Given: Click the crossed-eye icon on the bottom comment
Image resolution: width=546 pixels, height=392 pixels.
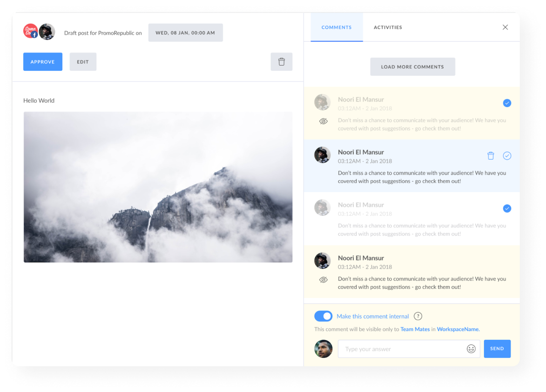Looking at the screenshot, I should 323,279.
